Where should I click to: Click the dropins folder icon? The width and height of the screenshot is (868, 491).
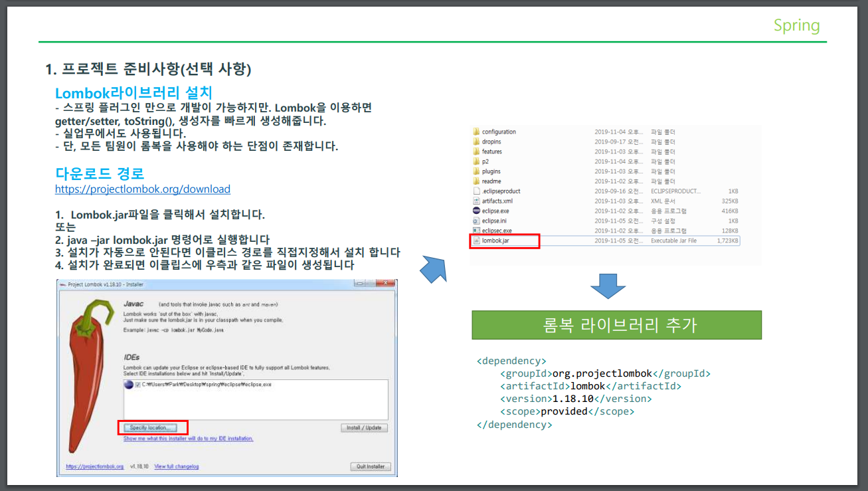tap(476, 142)
